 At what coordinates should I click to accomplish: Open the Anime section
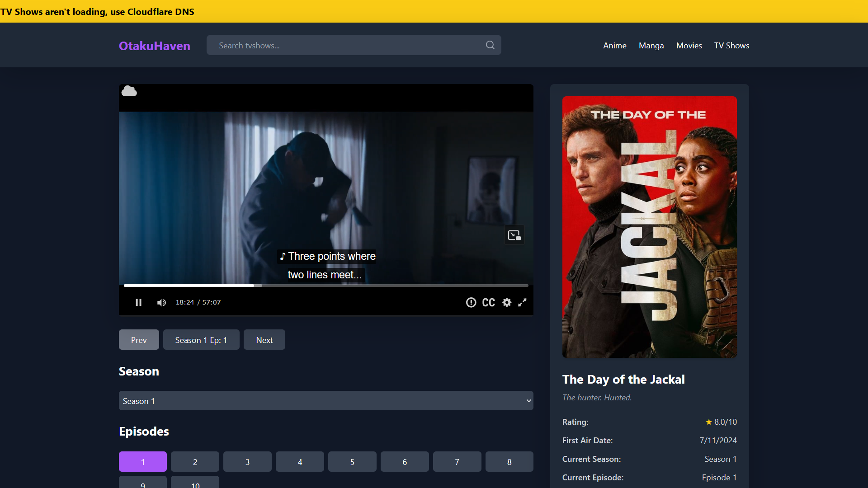tap(614, 46)
